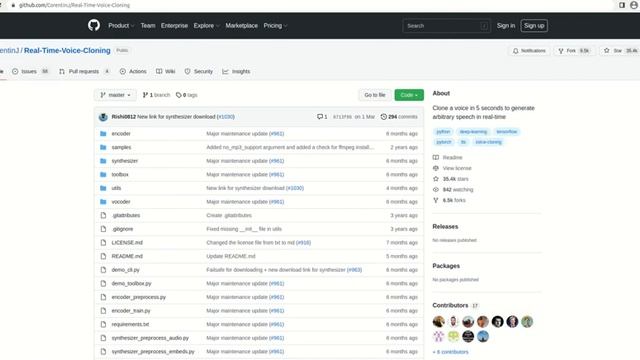Open the Insights tab
The image size is (640, 360).
pos(236,71)
